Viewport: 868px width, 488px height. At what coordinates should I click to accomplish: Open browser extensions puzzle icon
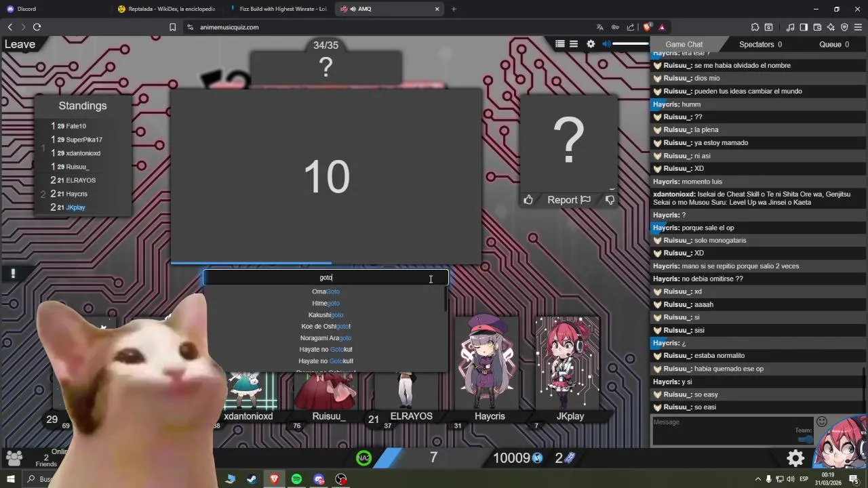pyautogui.click(x=755, y=27)
